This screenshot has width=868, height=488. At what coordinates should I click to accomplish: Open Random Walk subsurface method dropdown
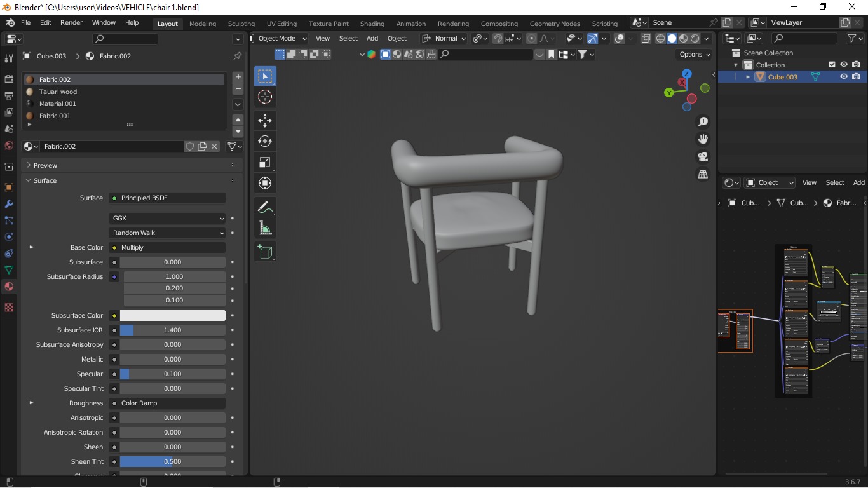[x=167, y=233]
